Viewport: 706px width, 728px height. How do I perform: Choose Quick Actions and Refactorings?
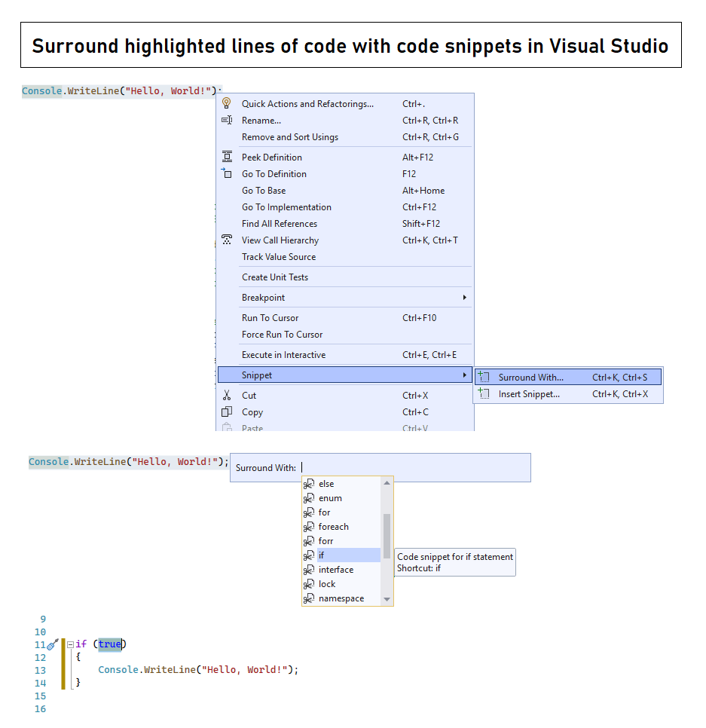(345, 103)
